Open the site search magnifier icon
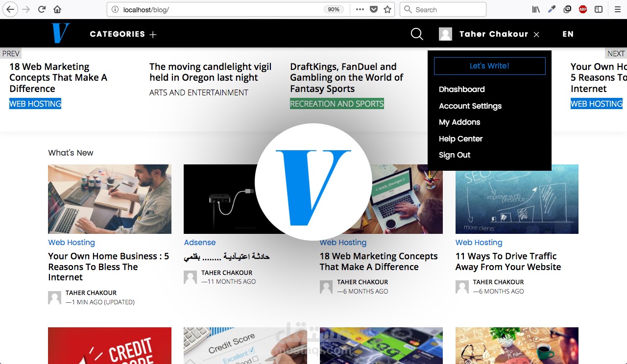This screenshot has width=627, height=364. (417, 34)
